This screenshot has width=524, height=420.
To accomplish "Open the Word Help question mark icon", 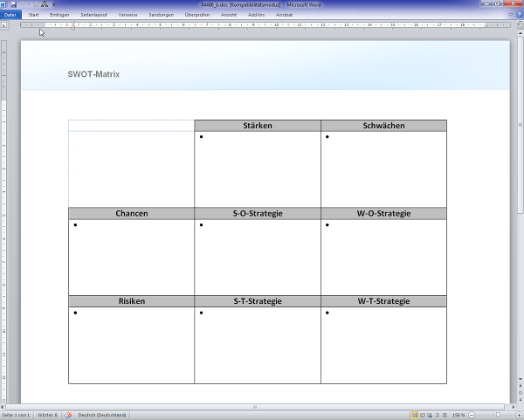I will pyautogui.click(x=518, y=15).
